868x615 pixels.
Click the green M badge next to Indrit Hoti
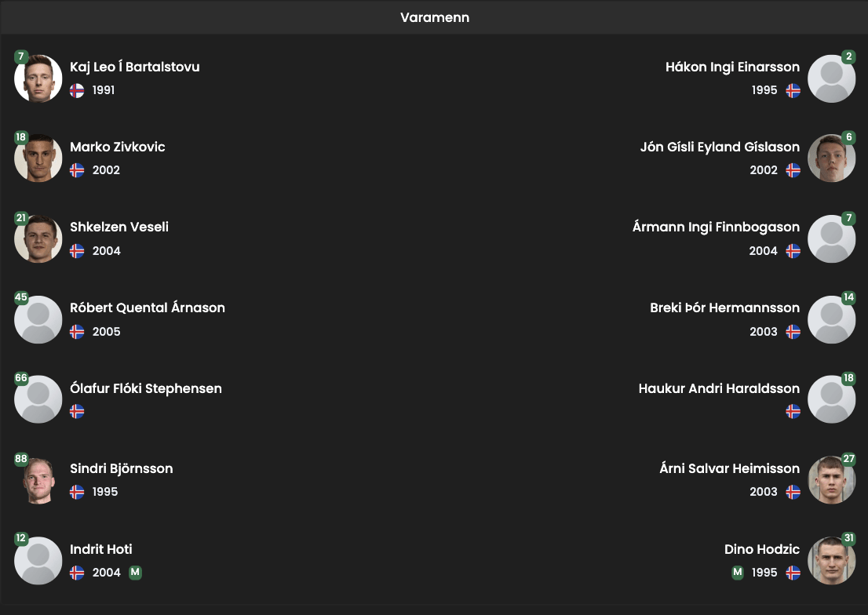coord(135,573)
